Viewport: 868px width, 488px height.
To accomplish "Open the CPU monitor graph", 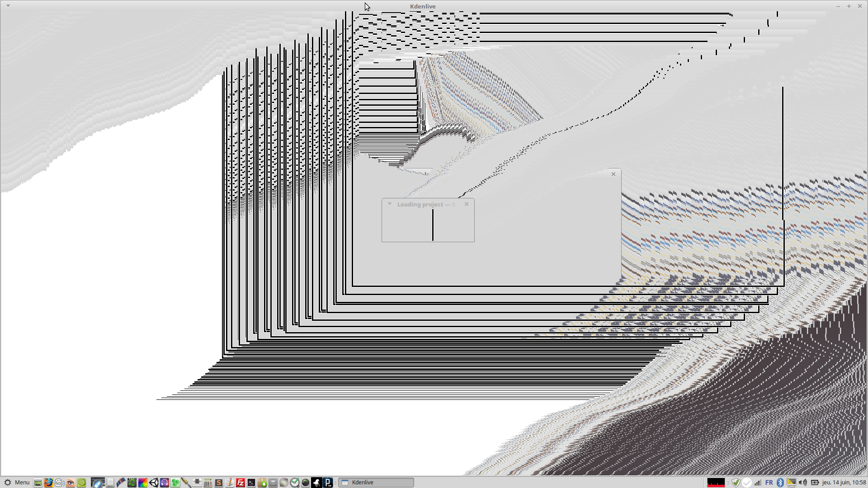I will pyautogui.click(x=716, y=483).
